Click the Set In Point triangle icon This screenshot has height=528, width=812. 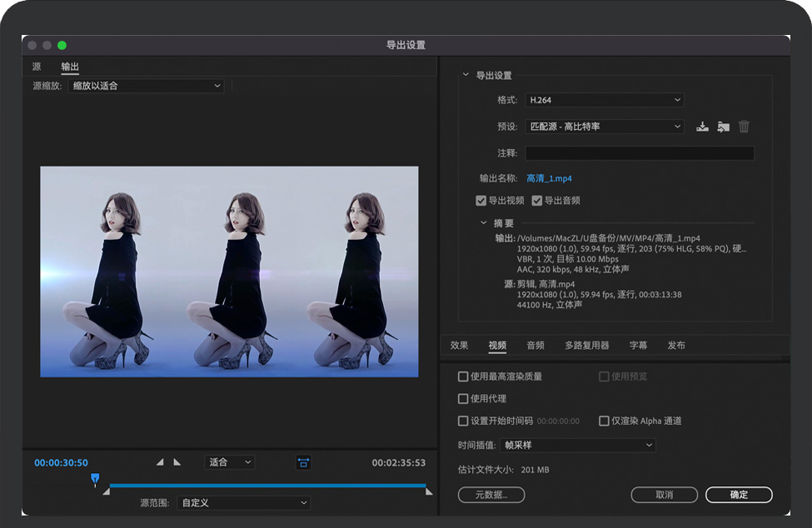click(x=160, y=462)
